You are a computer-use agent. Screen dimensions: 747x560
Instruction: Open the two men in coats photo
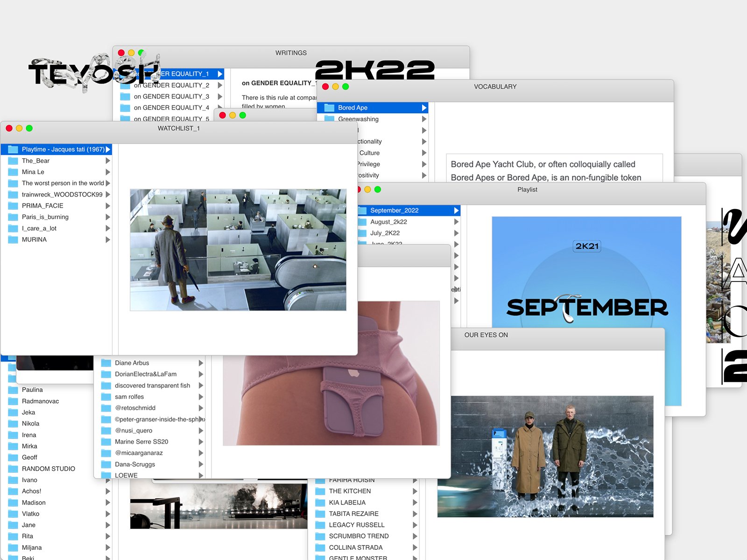545,457
